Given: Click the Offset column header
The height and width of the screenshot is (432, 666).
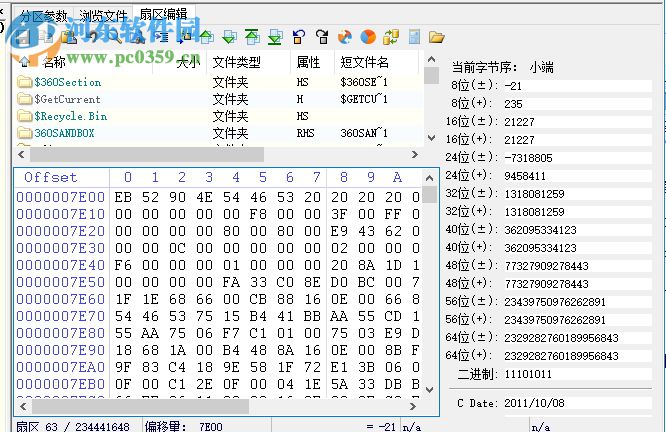Looking at the screenshot, I should pos(51,177).
